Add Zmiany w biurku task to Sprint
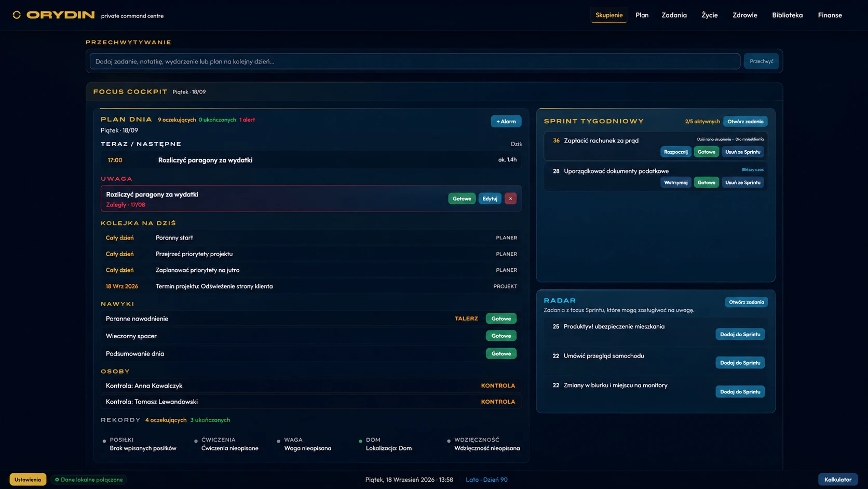Screen dimensions: 868x489 click(x=740, y=392)
